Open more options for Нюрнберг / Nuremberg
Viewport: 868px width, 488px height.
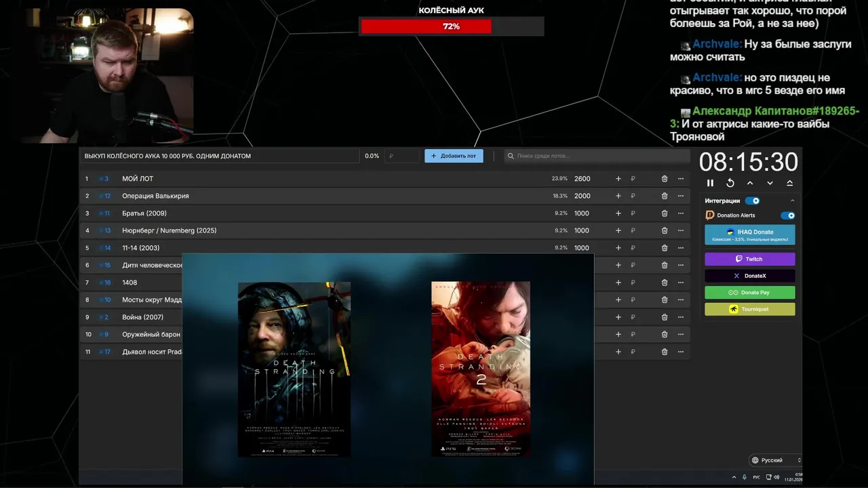[681, 230]
